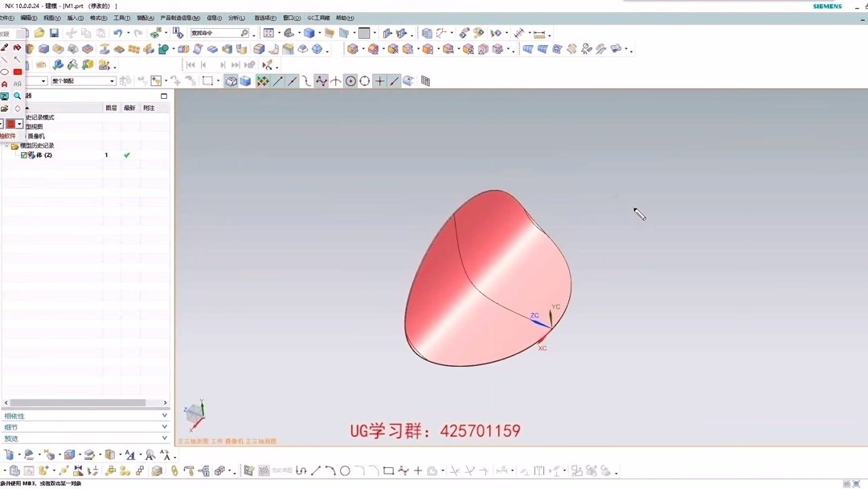Toggle the 体(2) feature checkbox
Image resolution: width=868 pixels, height=489 pixels.
click(x=23, y=154)
